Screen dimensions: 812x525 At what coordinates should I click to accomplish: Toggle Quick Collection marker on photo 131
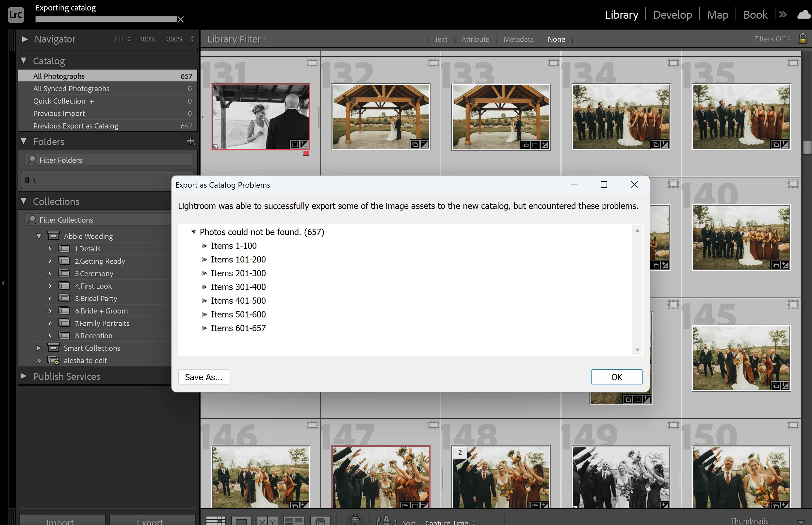pos(312,63)
